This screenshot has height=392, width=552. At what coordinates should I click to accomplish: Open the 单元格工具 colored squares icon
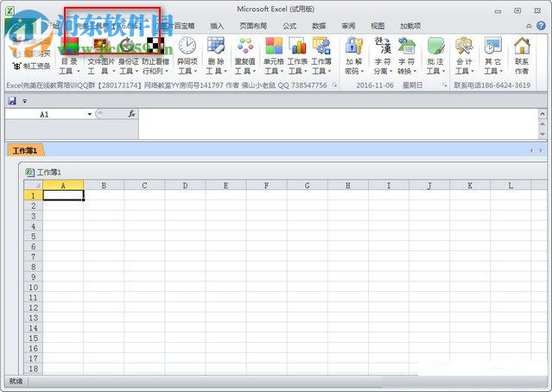pyautogui.click(x=274, y=46)
